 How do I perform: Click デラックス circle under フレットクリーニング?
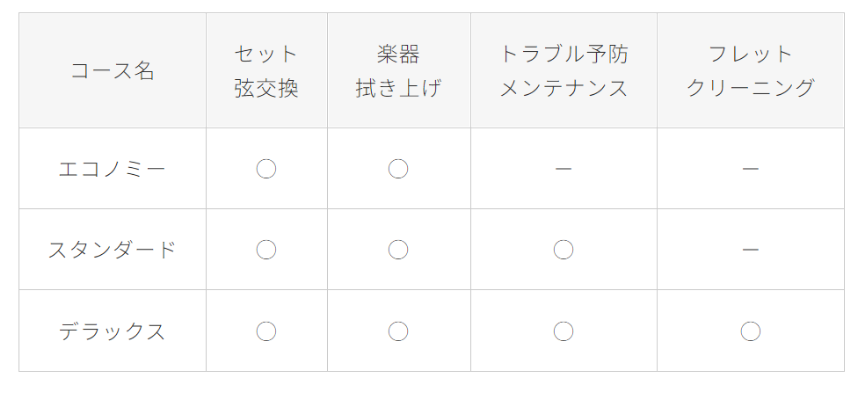click(x=750, y=331)
